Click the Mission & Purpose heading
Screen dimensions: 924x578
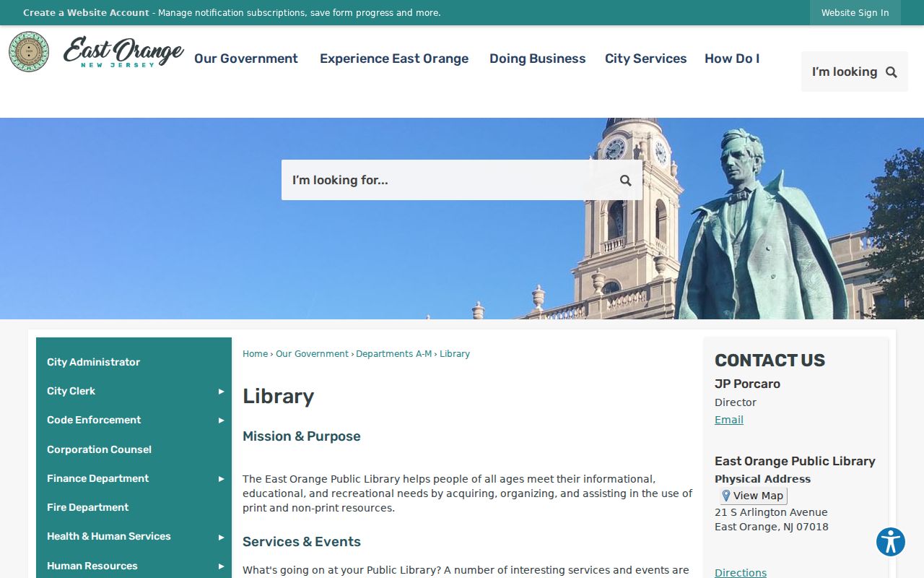pyautogui.click(x=302, y=436)
